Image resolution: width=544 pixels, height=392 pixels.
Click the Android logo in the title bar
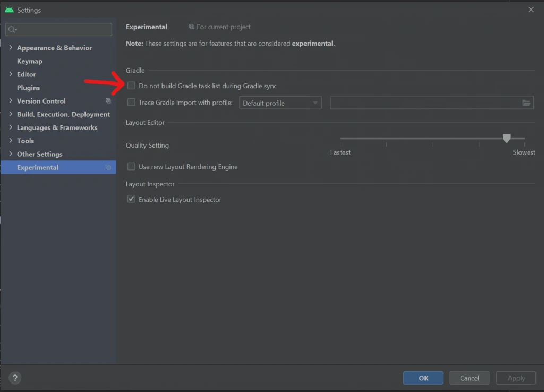[10, 10]
